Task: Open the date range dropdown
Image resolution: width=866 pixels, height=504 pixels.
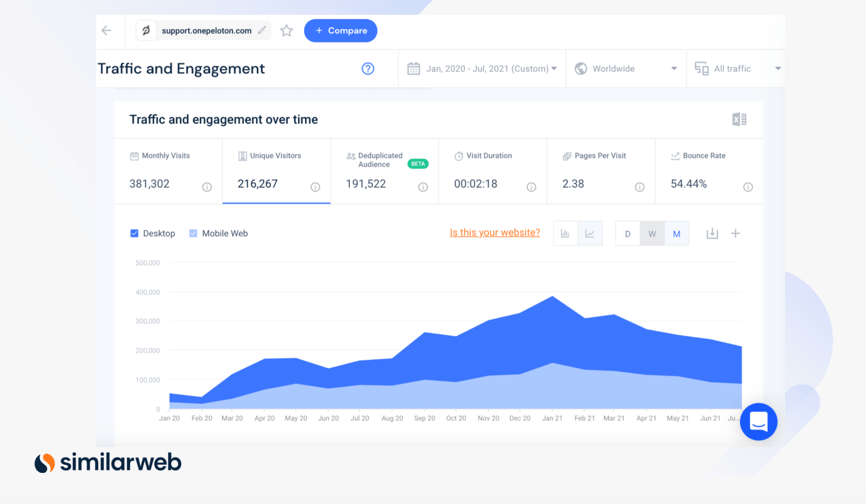Action: click(x=482, y=69)
